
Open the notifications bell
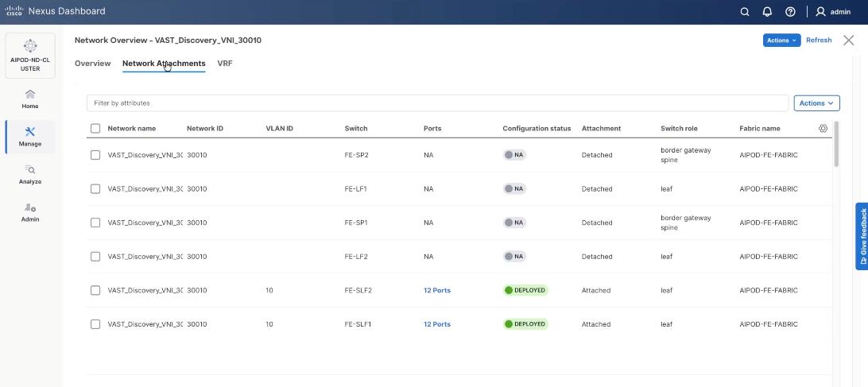pos(767,12)
